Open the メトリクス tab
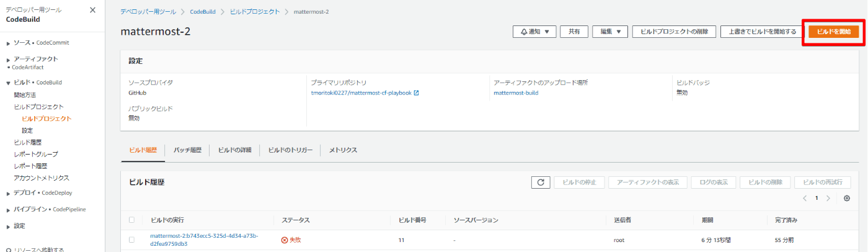868x252 pixels. pyautogui.click(x=343, y=150)
